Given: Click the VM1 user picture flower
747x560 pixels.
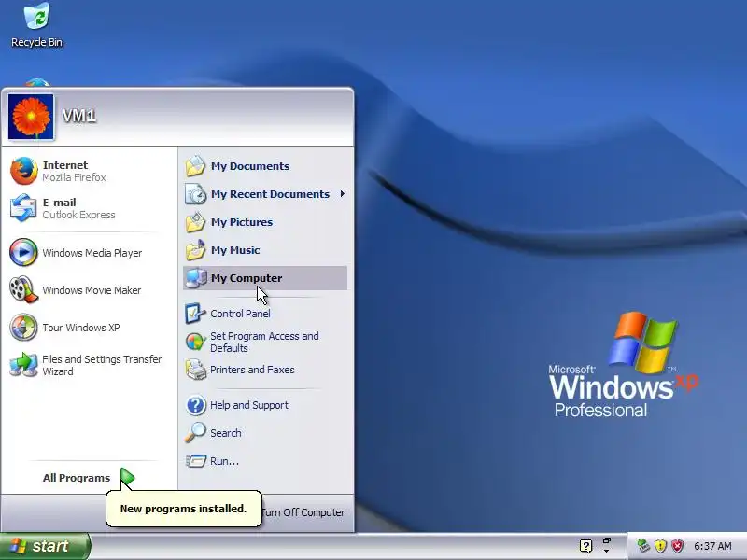Looking at the screenshot, I should (31, 117).
